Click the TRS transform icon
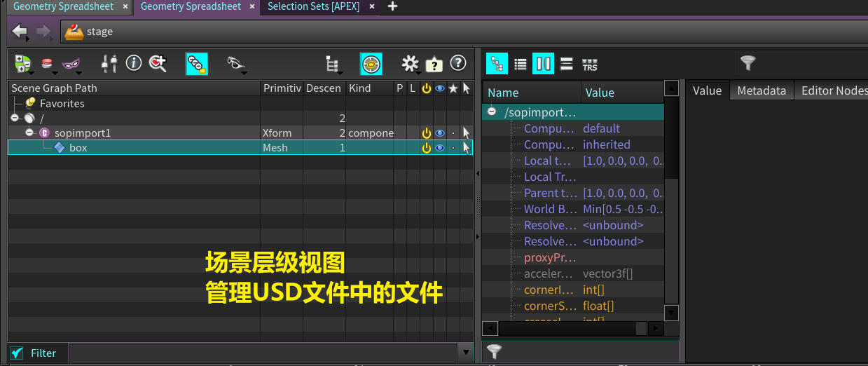Viewport: 868px width, 366px height. point(590,65)
